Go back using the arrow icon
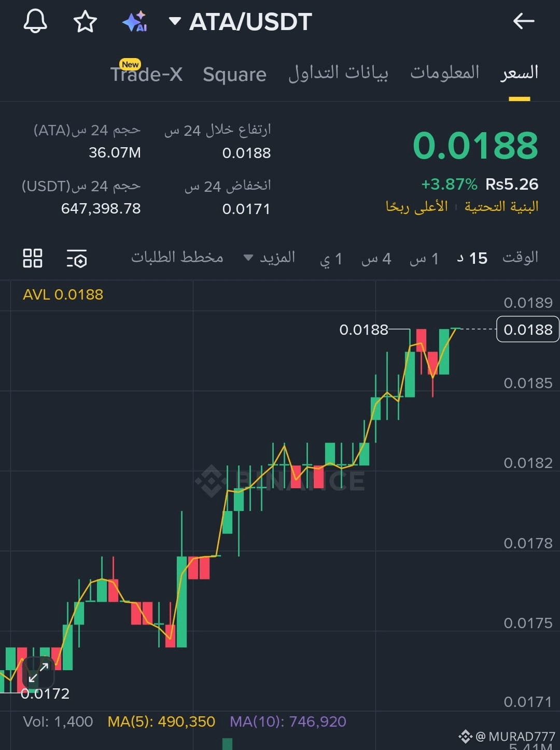 click(524, 21)
